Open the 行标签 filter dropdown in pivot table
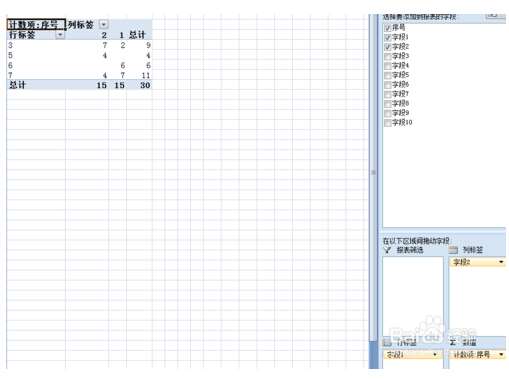 coord(60,35)
